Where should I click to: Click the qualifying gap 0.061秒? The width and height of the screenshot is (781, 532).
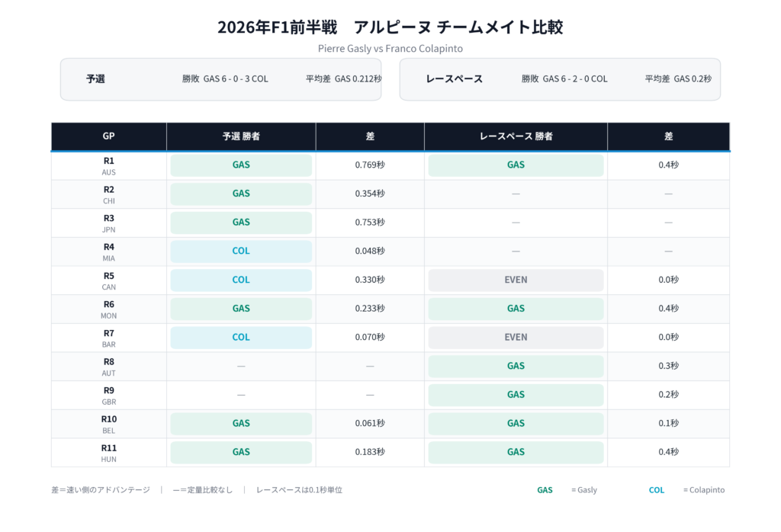click(370, 424)
